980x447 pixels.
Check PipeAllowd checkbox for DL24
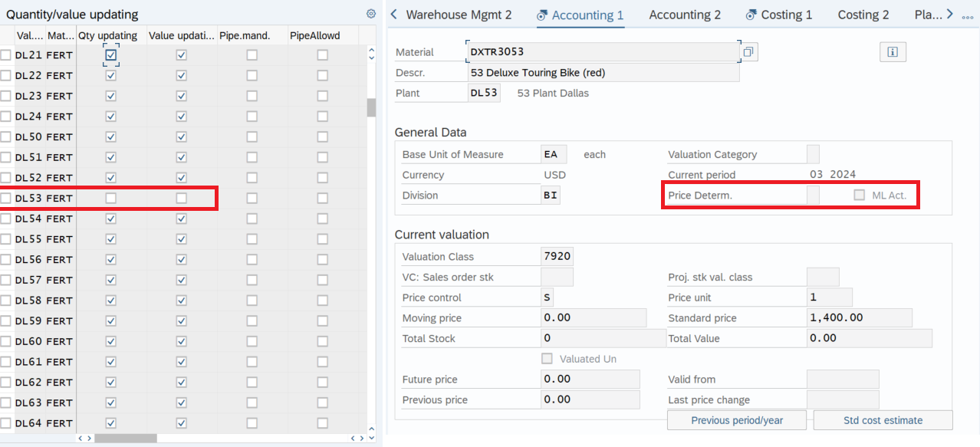[x=323, y=117]
